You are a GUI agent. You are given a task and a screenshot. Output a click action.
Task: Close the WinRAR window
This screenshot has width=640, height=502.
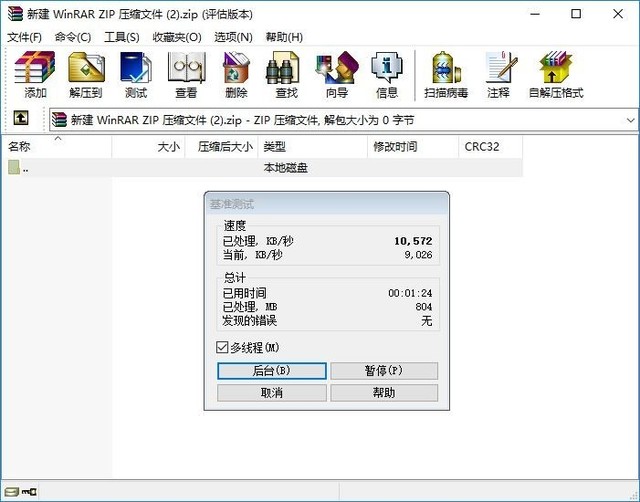[x=618, y=14]
